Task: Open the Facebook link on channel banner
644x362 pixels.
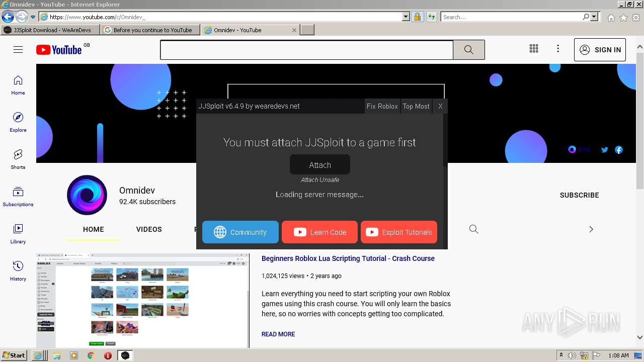Action: tap(619, 150)
